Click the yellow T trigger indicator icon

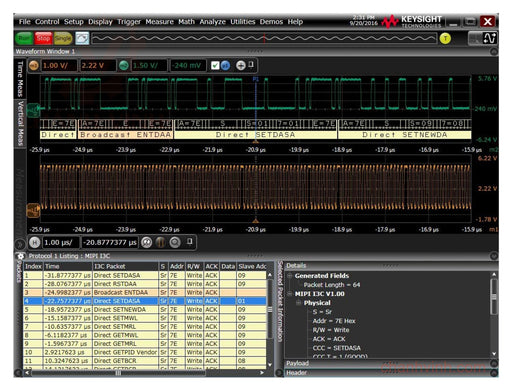tap(445, 39)
